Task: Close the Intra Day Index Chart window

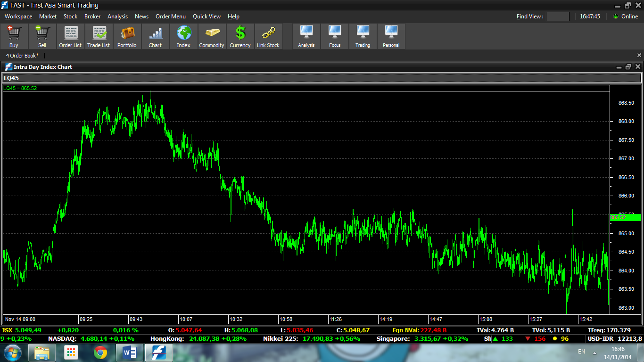Action: pyautogui.click(x=637, y=67)
